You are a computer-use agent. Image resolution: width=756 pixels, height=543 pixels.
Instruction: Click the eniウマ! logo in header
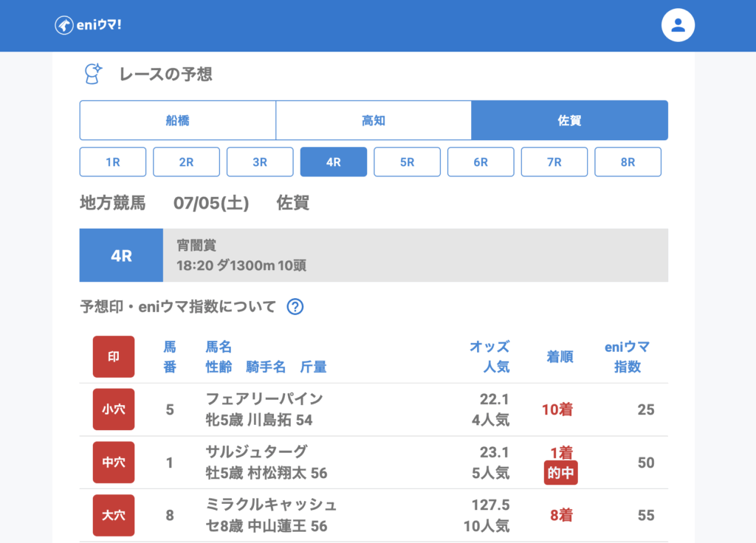(88, 25)
